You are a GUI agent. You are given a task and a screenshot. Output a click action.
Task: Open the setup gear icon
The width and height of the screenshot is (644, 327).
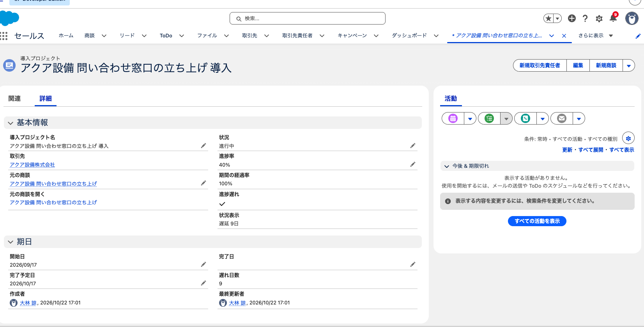[x=599, y=18]
